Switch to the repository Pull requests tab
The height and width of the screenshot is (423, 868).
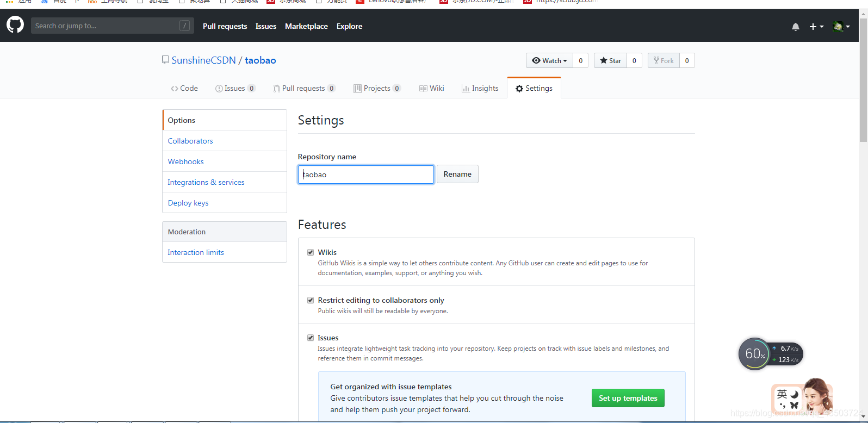[x=305, y=88]
